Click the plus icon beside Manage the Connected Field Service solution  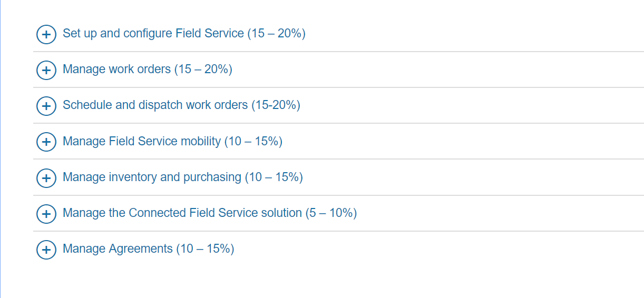[x=46, y=214]
